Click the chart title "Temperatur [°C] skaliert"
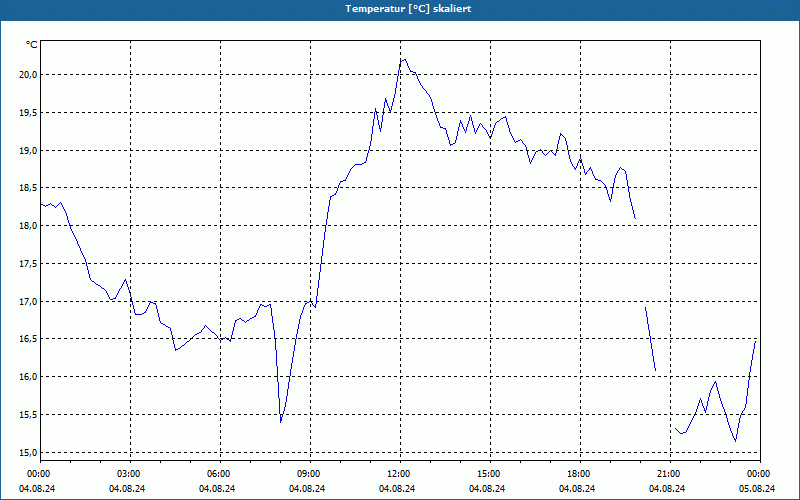 coord(408,9)
